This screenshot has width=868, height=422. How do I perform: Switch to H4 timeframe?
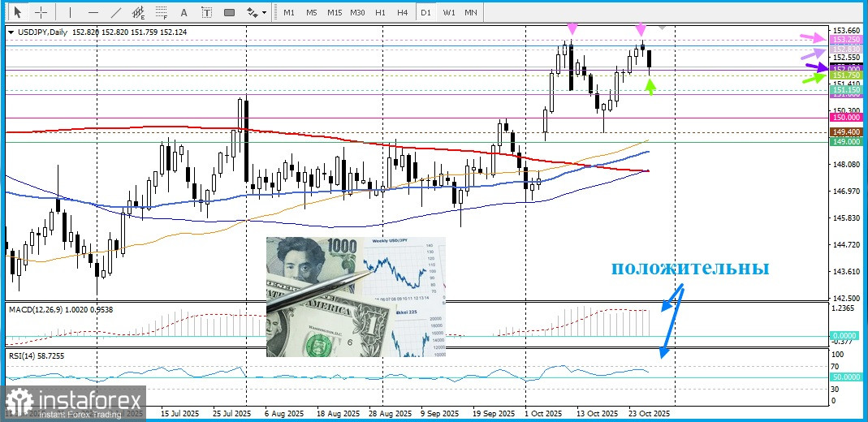(x=403, y=12)
